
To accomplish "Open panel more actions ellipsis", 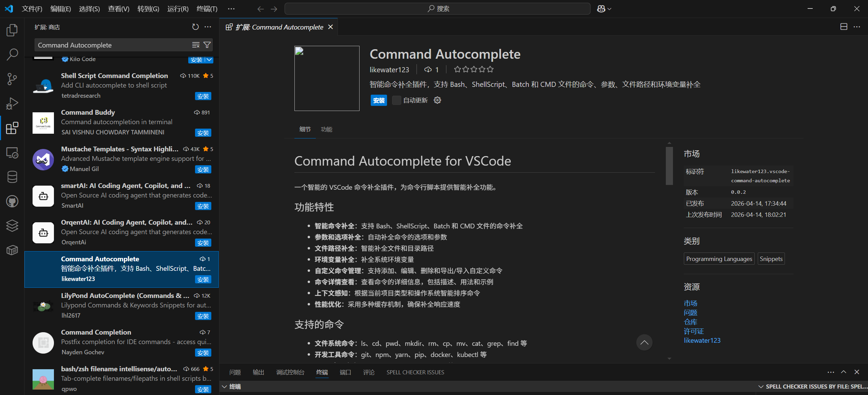I will pos(831,372).
